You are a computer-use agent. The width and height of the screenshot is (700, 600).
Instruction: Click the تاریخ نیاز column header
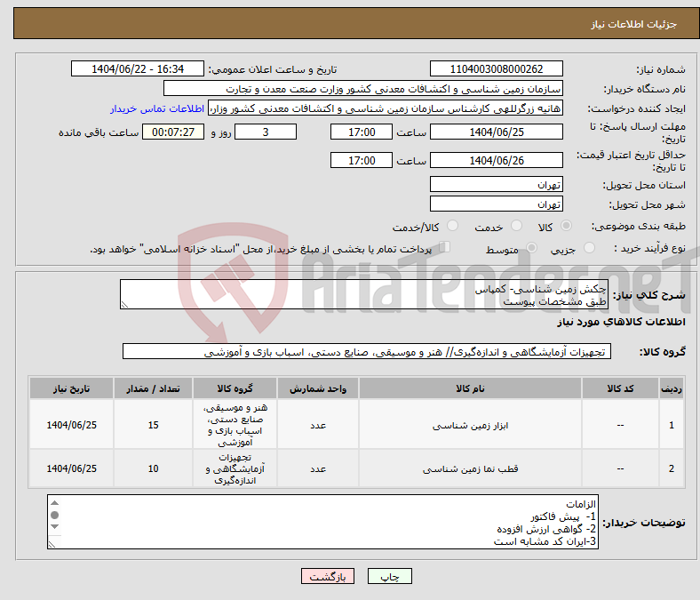(71, 388)
